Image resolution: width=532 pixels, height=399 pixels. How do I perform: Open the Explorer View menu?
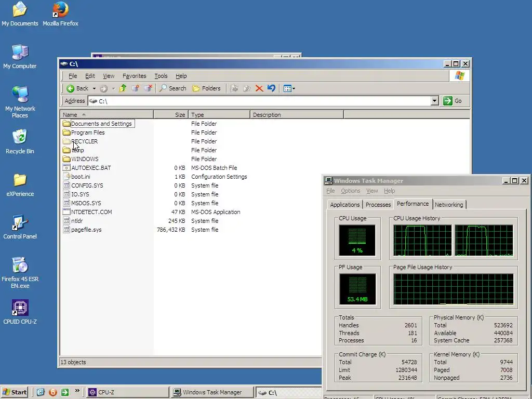tap(109, 76)
